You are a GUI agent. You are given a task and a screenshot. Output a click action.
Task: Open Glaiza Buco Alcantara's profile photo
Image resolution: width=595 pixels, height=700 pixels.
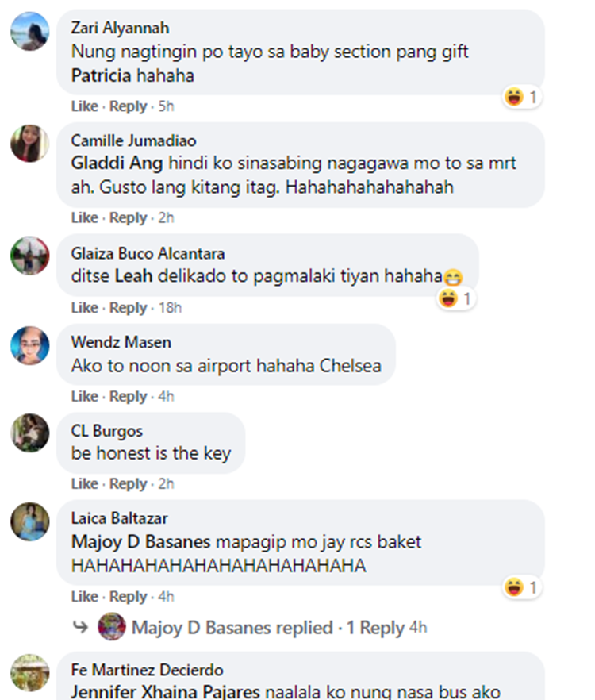tap(30, 256)
